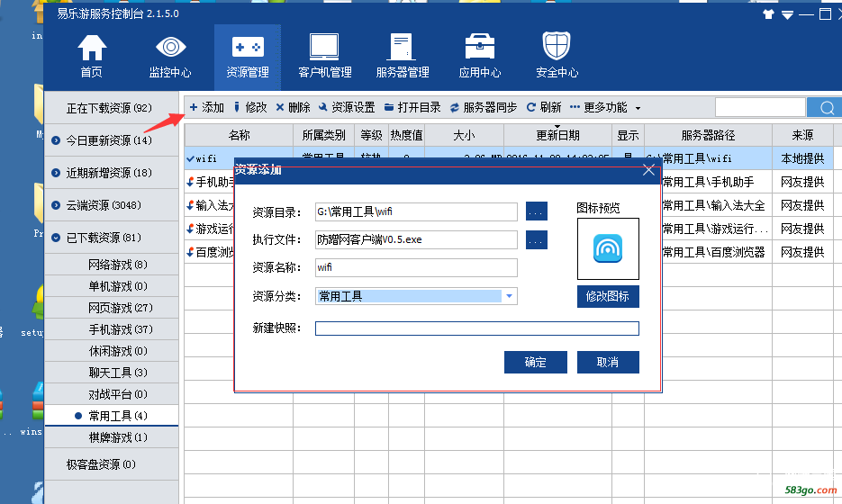Click the 修改 edit toolbar item
842x504 pixels.
point(249,107)
